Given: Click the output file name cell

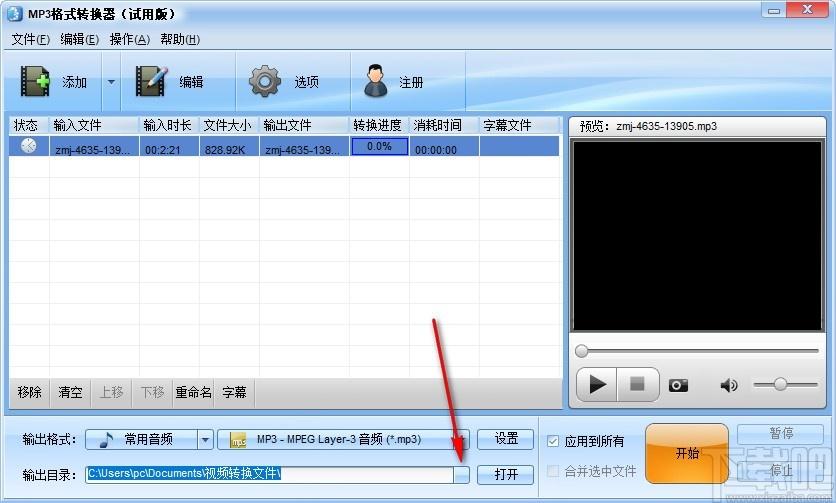Looking at the screenshot, I should pyautogui.click(x=304, y=146).
